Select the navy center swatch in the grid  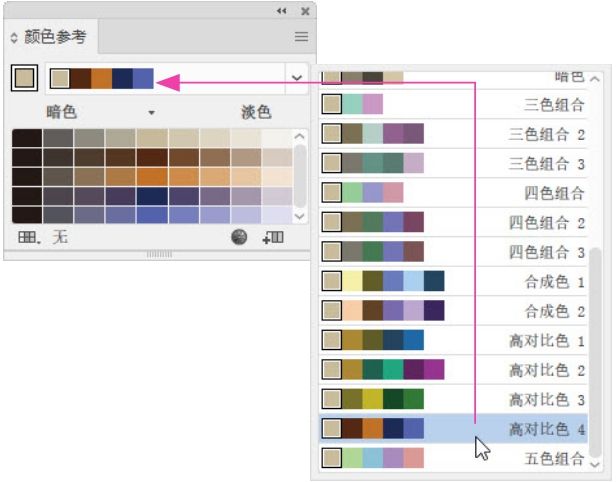point(152,196)
